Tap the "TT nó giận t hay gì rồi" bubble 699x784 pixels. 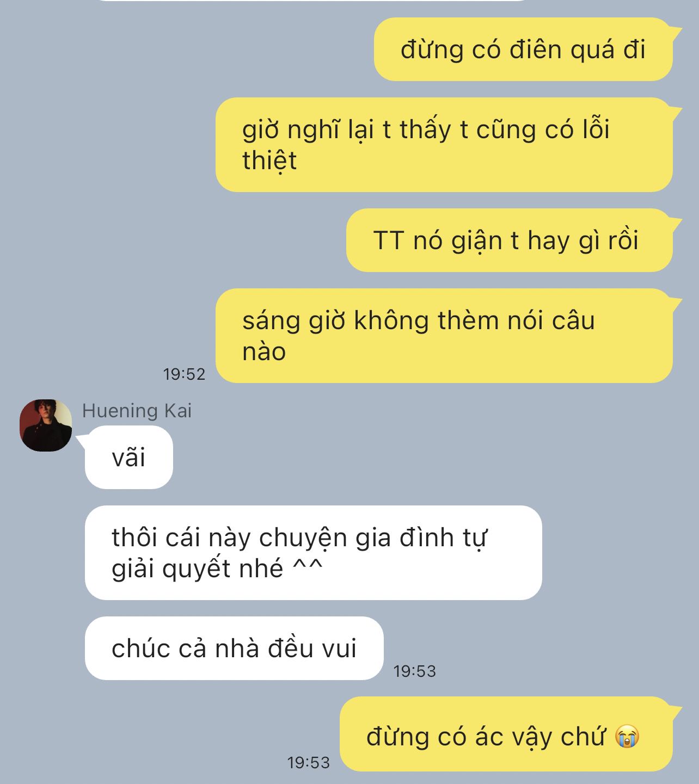510,240
